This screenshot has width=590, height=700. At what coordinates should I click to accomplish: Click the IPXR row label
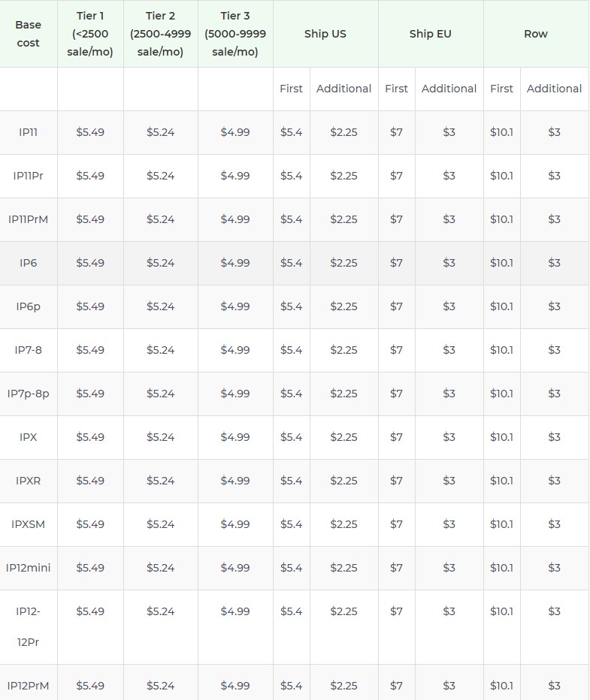tap(28, 481)
